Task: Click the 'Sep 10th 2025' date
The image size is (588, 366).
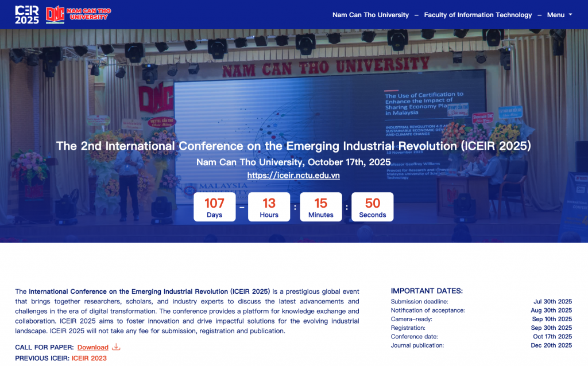Action: 552,319
